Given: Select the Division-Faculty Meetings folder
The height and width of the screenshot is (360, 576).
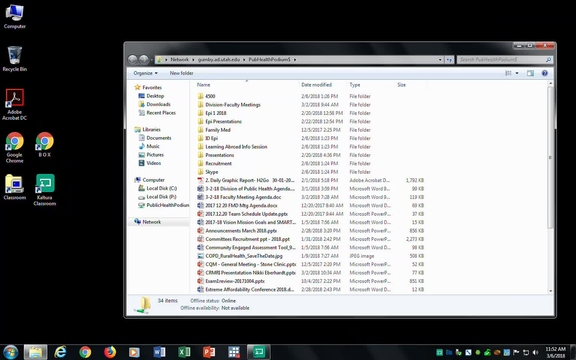Looking at the screenshot, I should 228,105.
